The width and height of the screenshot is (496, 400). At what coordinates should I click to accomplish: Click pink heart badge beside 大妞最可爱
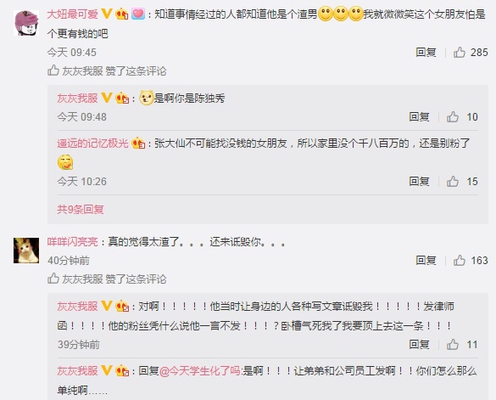[138, 14]
